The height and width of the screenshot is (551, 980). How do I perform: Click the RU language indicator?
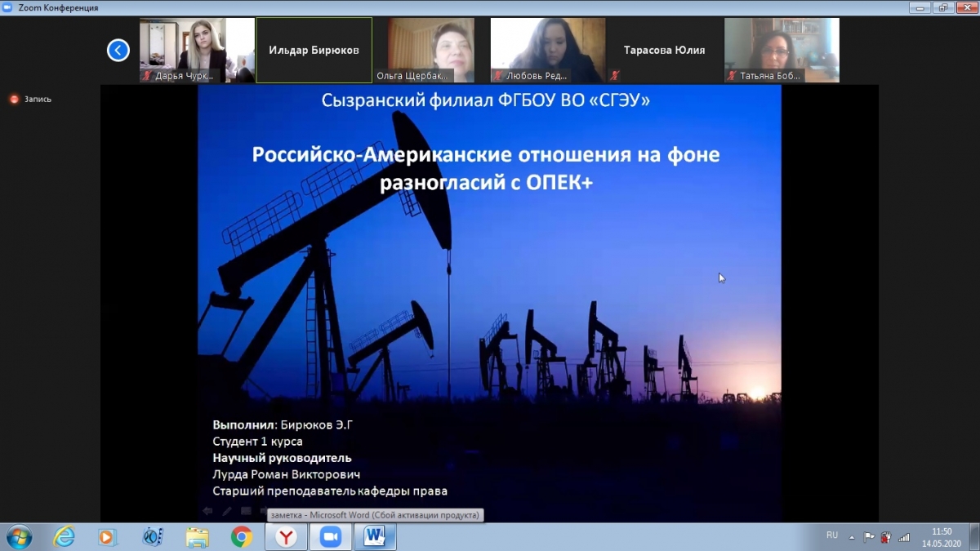(832, 535)
